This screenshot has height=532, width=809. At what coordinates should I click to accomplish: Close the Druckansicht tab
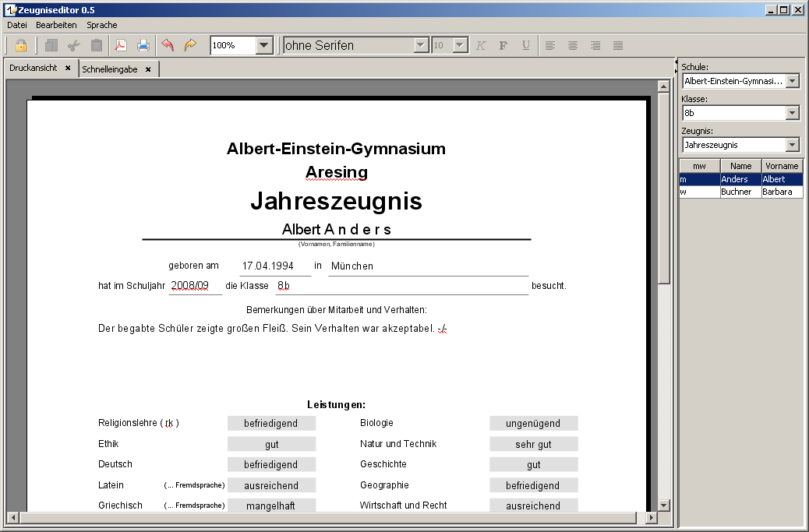[68, 69]
